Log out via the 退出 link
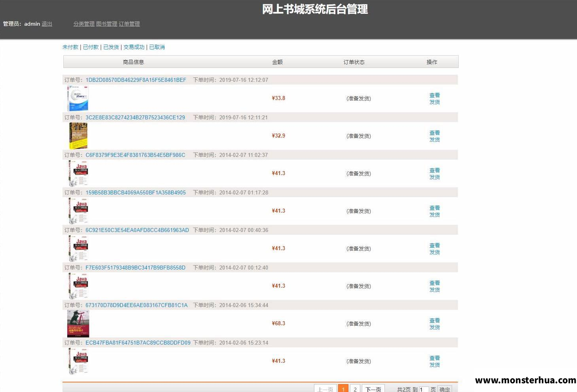This screenshot has height=392, width=577. 47,24
